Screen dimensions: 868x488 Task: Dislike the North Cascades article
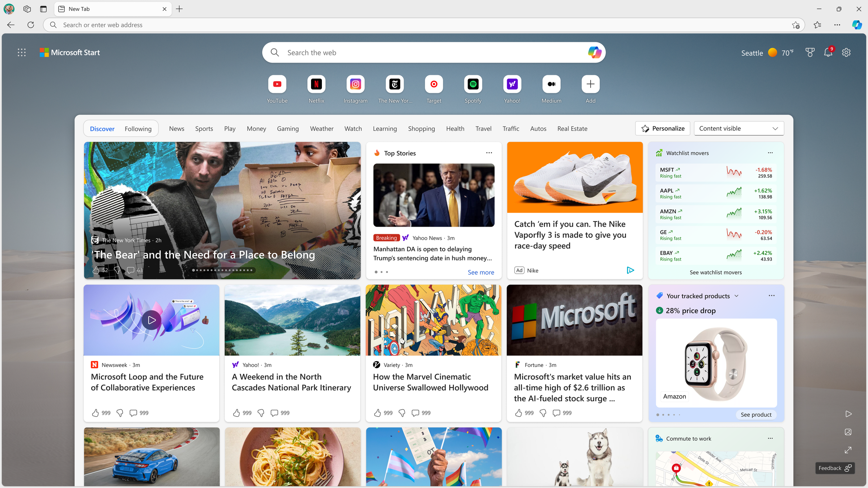point(261,413)
